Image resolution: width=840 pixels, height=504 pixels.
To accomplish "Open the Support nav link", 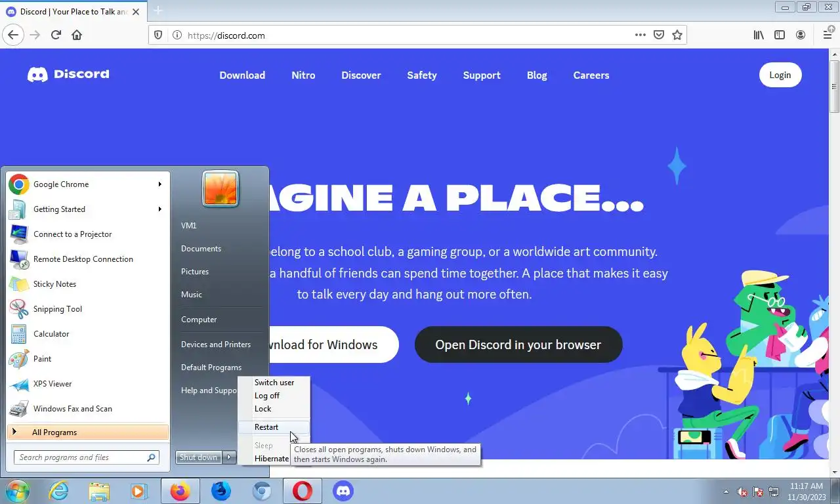I will pos(482,75).
